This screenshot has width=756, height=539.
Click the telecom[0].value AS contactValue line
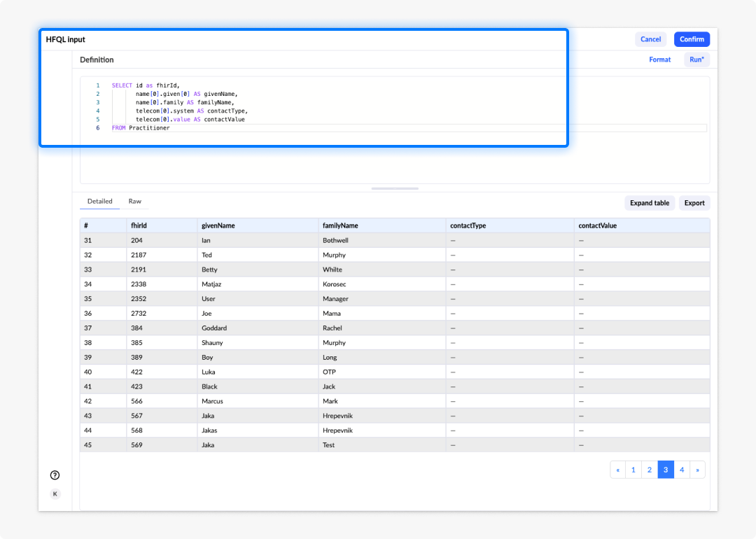[190, 119]
